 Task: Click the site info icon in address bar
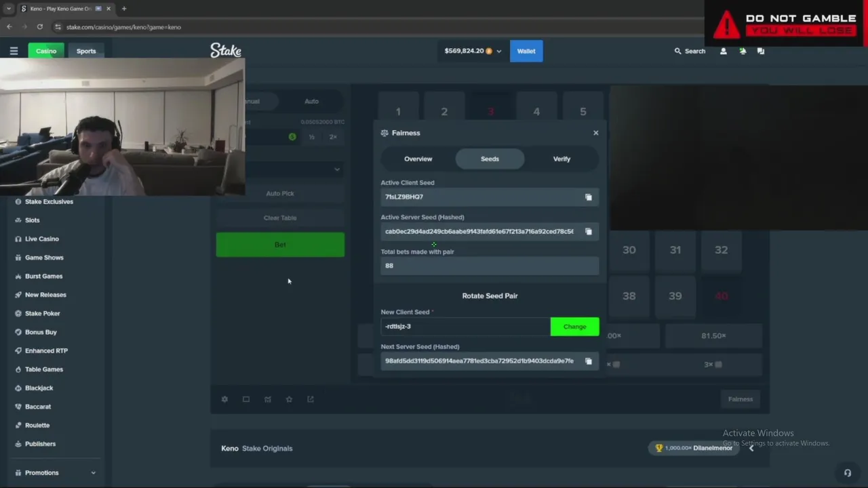(58, 27)
